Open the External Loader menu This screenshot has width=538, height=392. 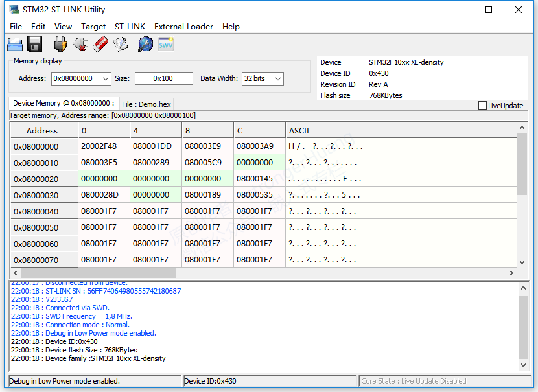pos(183,27)
